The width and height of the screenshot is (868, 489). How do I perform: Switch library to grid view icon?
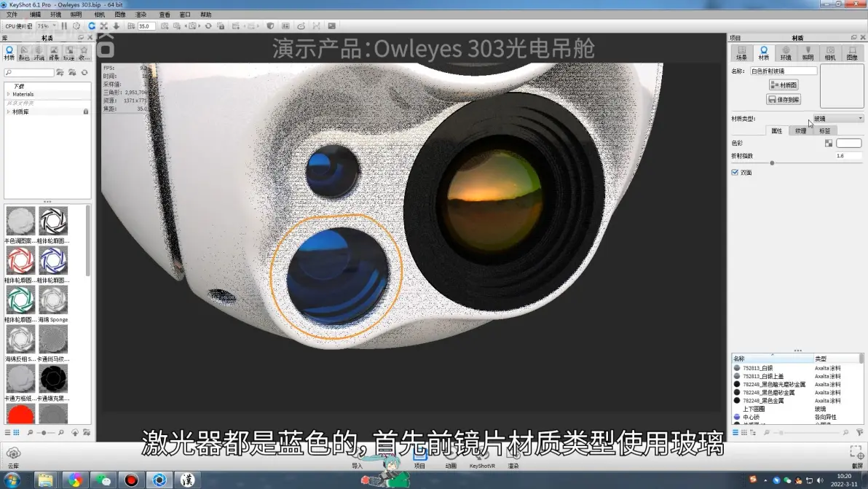17,432
